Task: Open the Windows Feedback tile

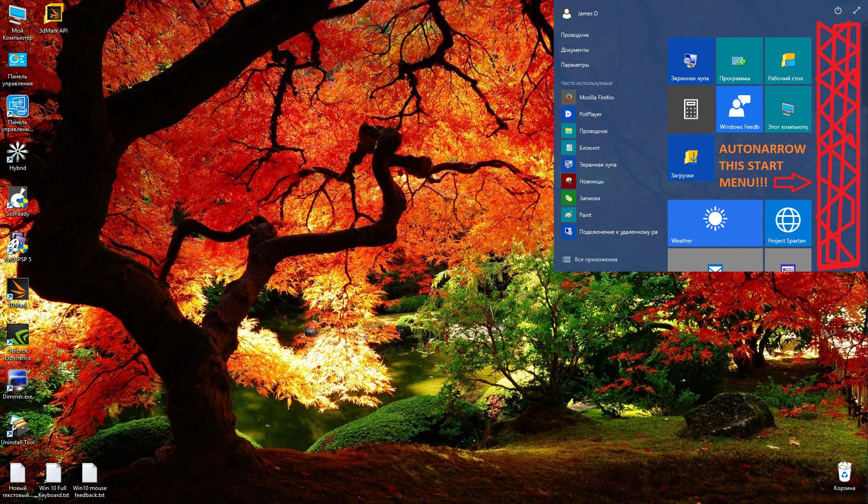Action: pyautogui.click(x=740, y=109)
